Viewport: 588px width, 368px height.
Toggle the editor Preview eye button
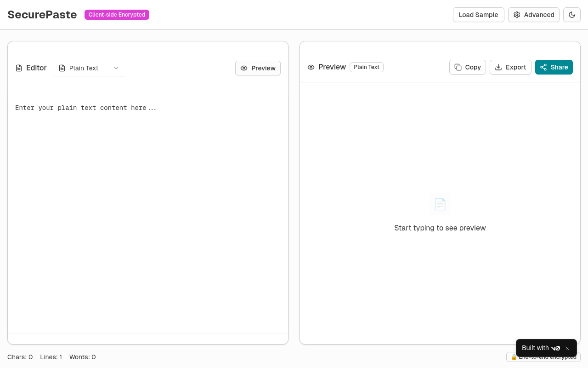tap(258, 68)
